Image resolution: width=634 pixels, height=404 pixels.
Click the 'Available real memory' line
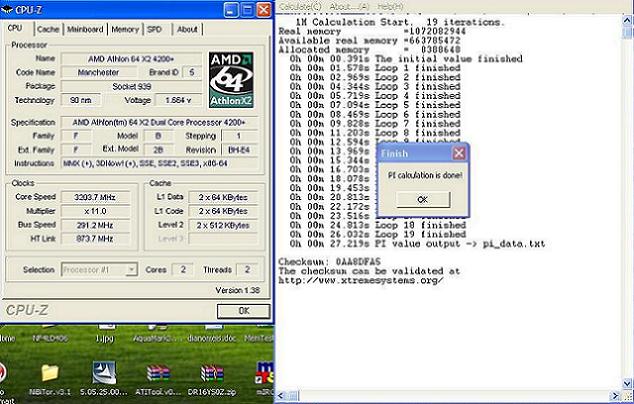(x=369, y=41)
